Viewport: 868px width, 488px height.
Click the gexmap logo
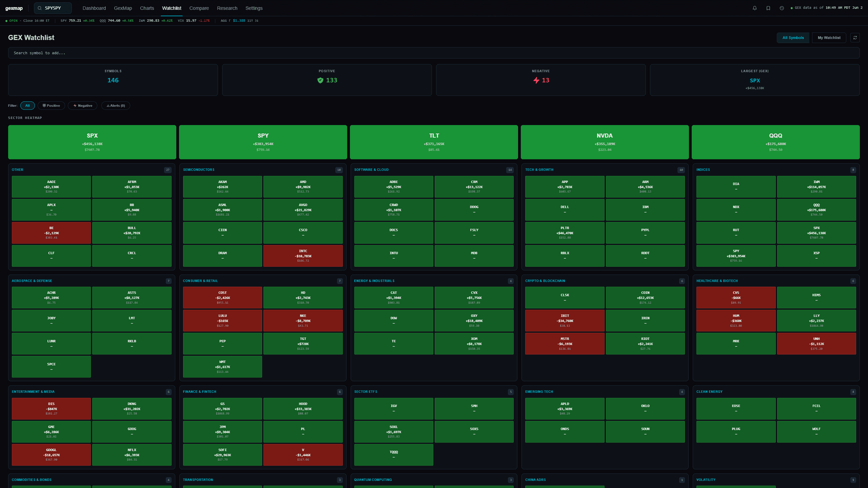(14, 8)
